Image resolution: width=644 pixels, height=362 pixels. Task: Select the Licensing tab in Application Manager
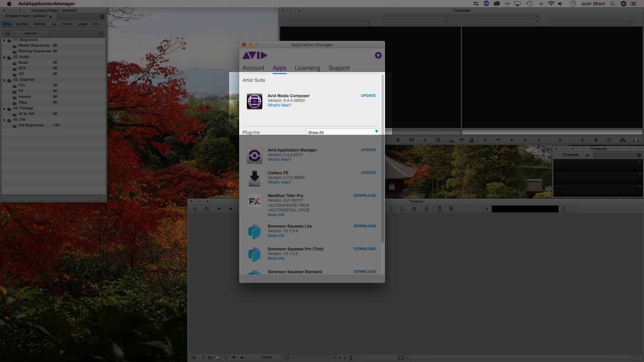307,68
